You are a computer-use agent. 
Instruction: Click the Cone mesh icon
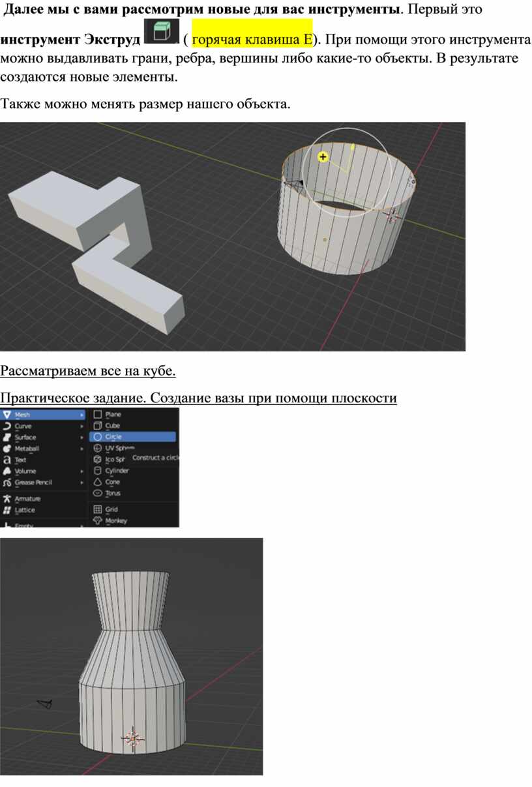tap(97, 482)
